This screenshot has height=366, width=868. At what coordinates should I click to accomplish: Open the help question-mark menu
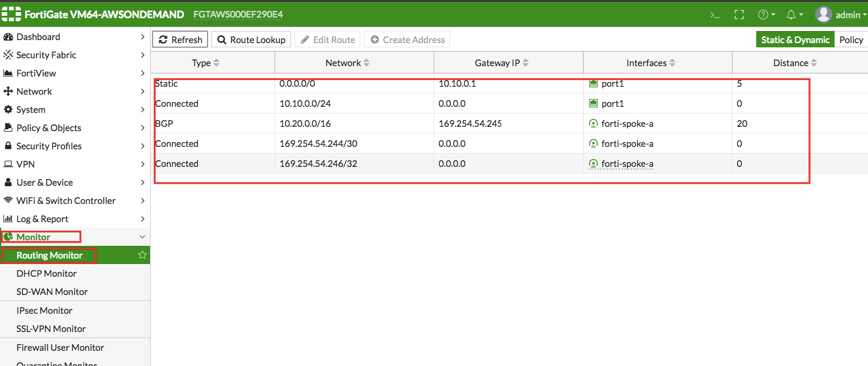point(767,15)
